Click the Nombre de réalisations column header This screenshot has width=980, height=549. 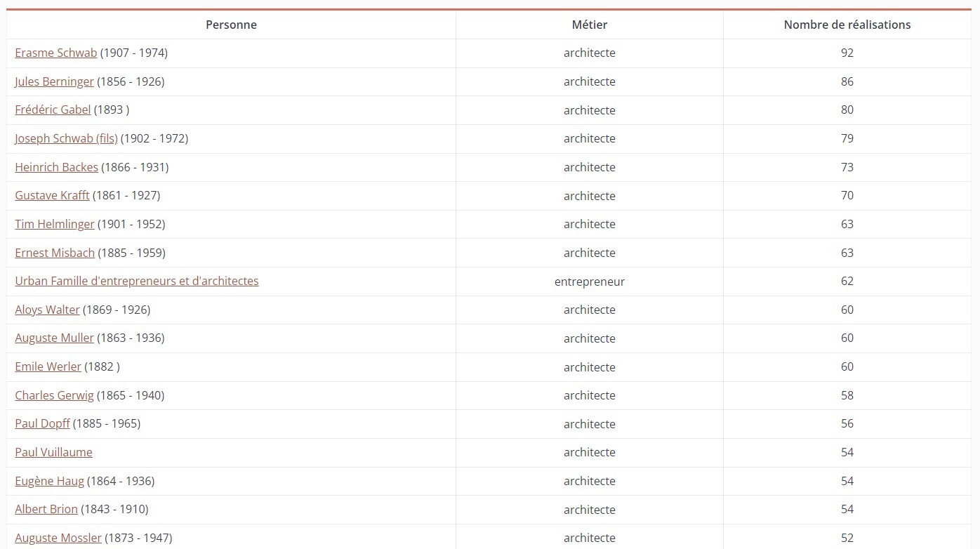pos(847,25)
